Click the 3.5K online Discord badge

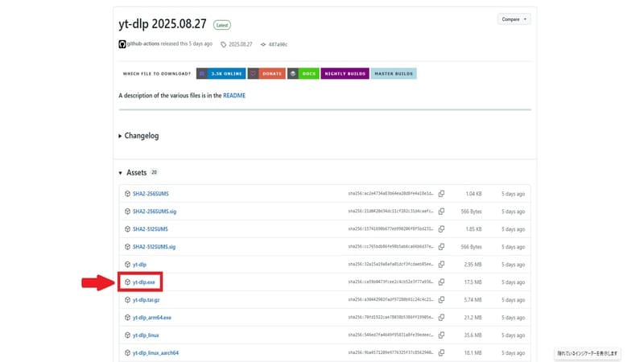[x=221, y=73]
